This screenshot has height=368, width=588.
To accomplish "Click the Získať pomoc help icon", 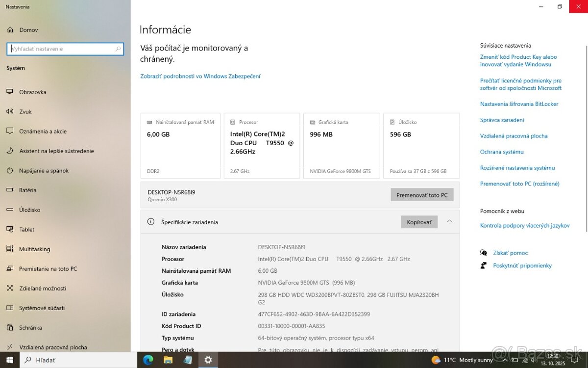I will [484, 253].
